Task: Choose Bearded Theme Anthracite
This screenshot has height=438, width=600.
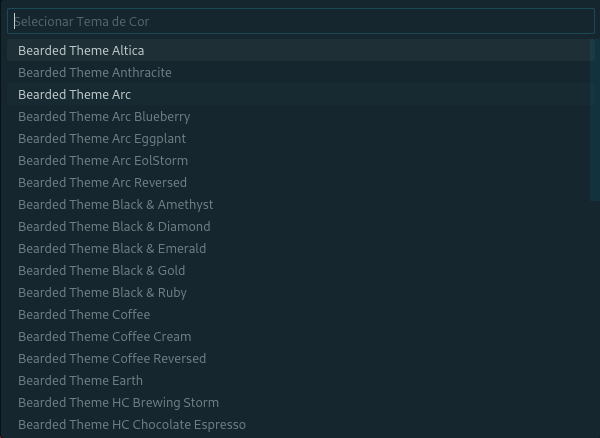Action: coord(95,72)
